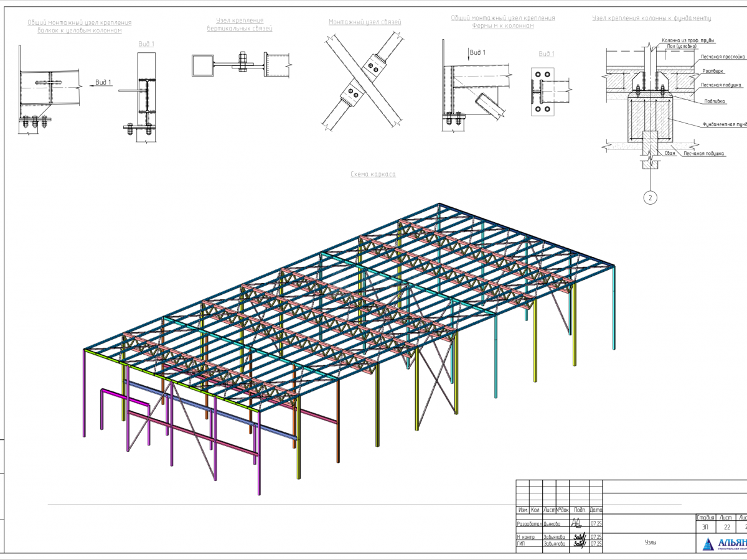Click the "Подливка" callout label

point(713,100)
